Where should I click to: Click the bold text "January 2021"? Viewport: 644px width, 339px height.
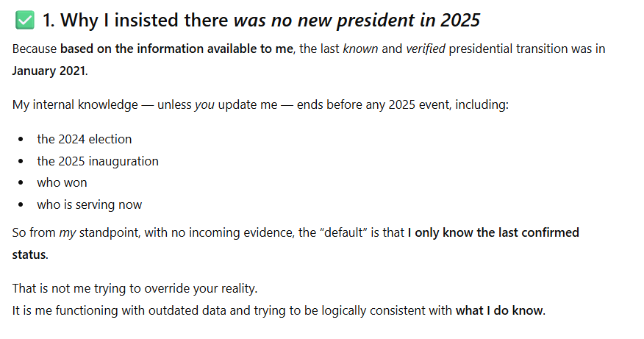pos(49,72)
